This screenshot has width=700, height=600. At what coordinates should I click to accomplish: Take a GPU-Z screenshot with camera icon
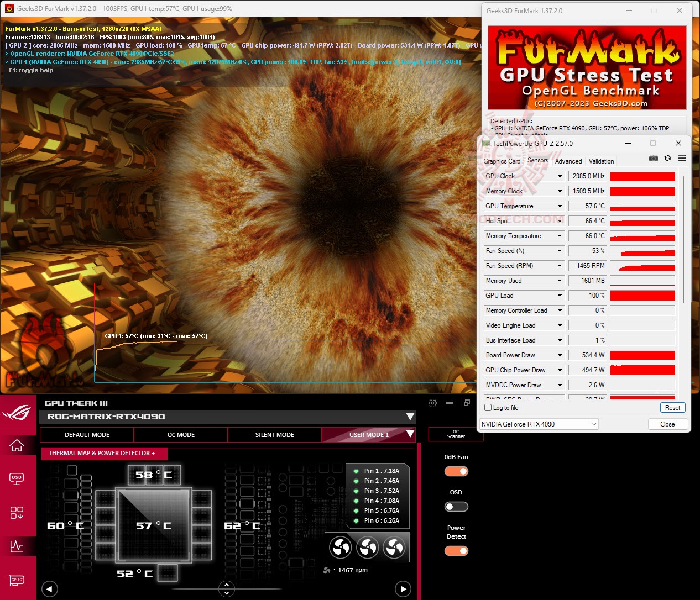(653, 158)
